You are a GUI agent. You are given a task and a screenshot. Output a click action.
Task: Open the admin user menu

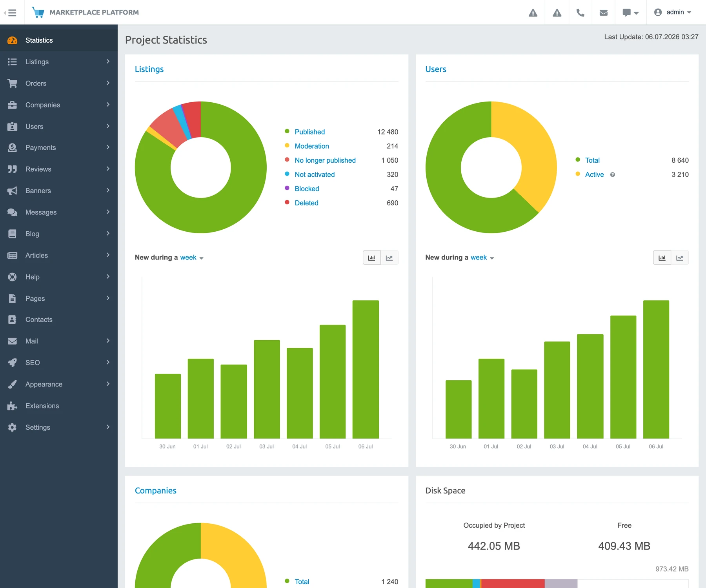click(x=673, y=12)
